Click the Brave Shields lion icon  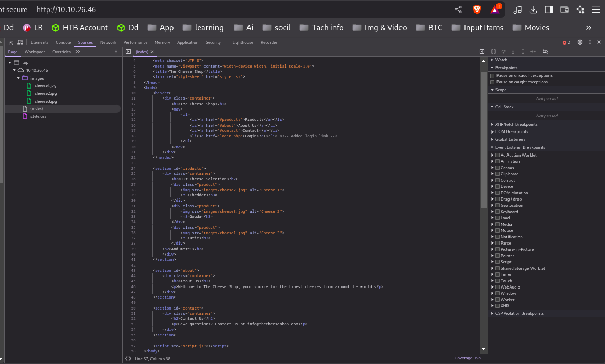click(x=477, y=9)
